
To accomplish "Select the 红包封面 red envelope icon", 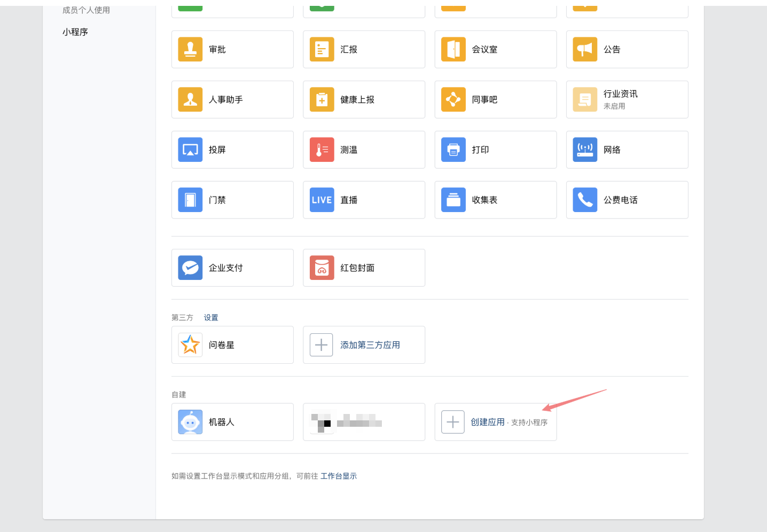I will [x=322, y=268].
